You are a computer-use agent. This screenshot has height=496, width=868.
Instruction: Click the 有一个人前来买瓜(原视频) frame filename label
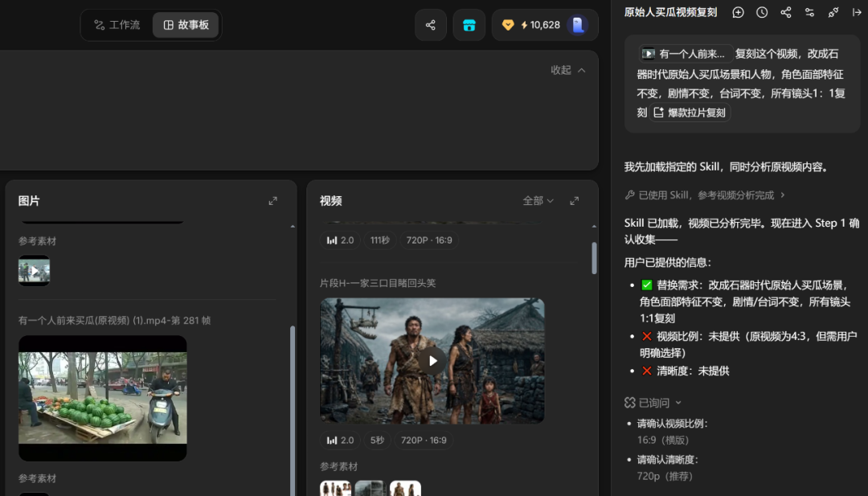[x=115, y=321]
